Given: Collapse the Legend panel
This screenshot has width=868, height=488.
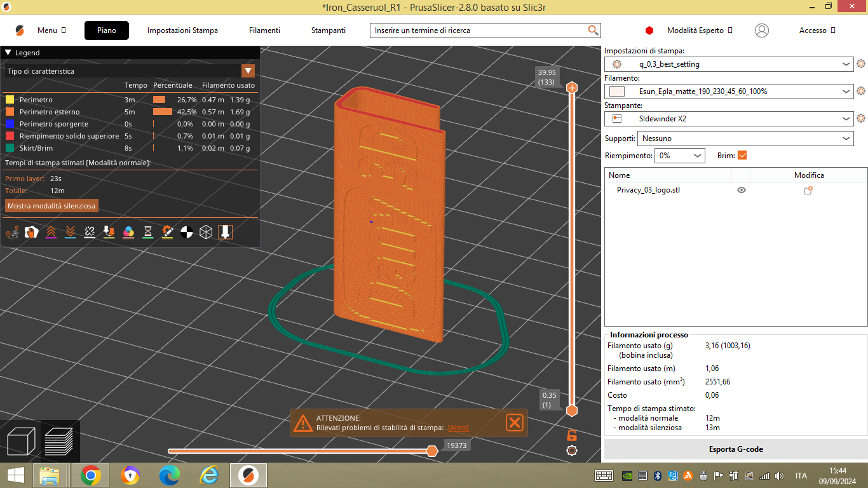Looking at the screenshot, I should pyautogui.click(x=8, y=53).
